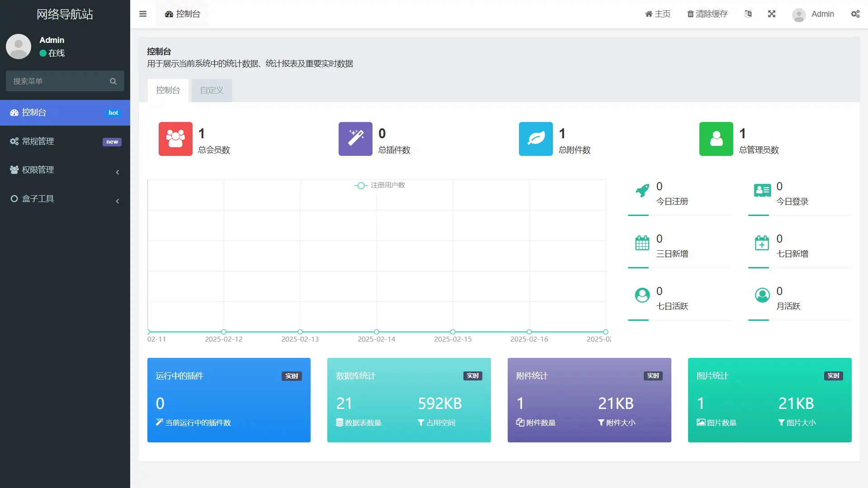This screenshot has height=488, width=868.
Task: Click the blue leaf attachments icon
Action: point(536,139)
